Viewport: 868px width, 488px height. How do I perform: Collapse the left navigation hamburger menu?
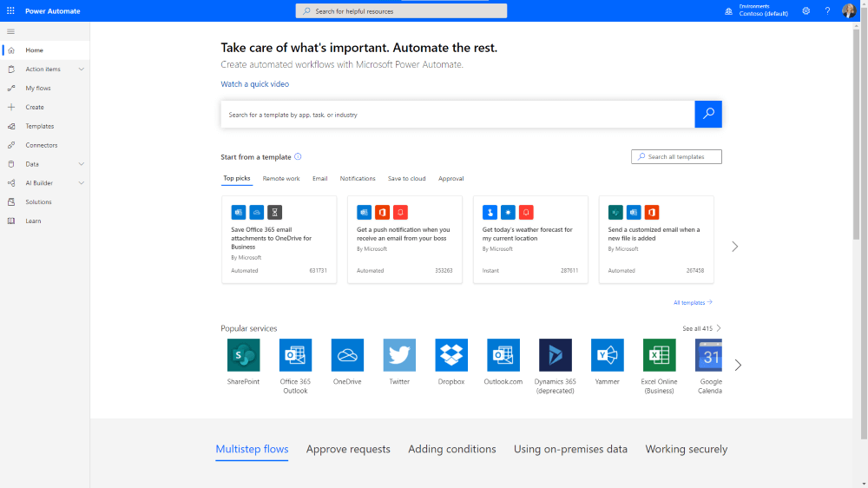pyautogui.click(x=10, y=31)
